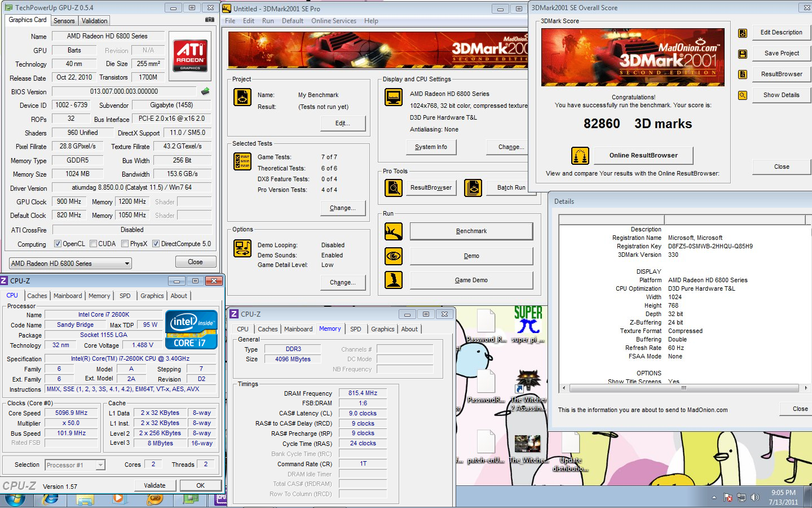This screenshot has width=812, height=508.
Task: Switch to the Validation tab in GPU-Z
Action: click(94, 21)
